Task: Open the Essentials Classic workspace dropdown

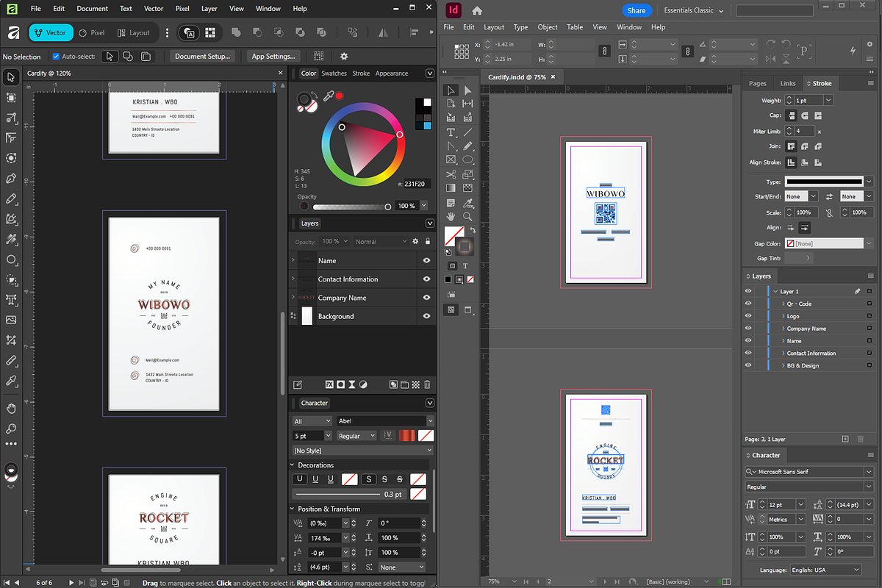Action: pos(694,10)
